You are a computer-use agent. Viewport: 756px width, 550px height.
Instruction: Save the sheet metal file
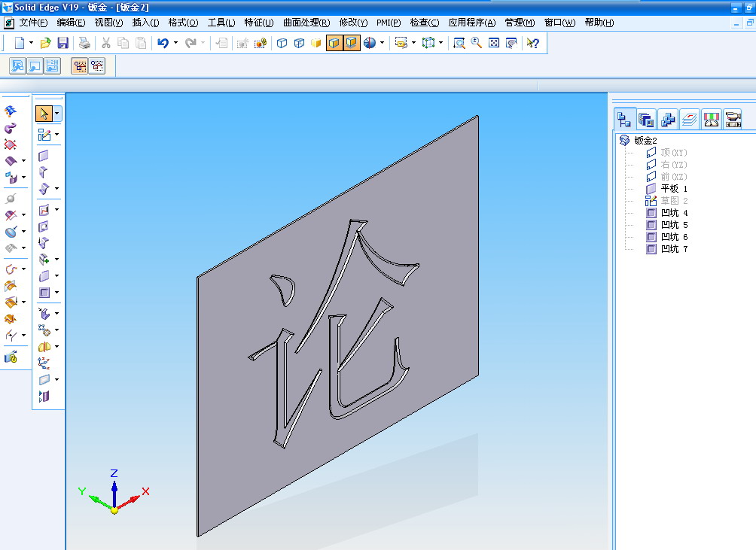pos(62,43)
